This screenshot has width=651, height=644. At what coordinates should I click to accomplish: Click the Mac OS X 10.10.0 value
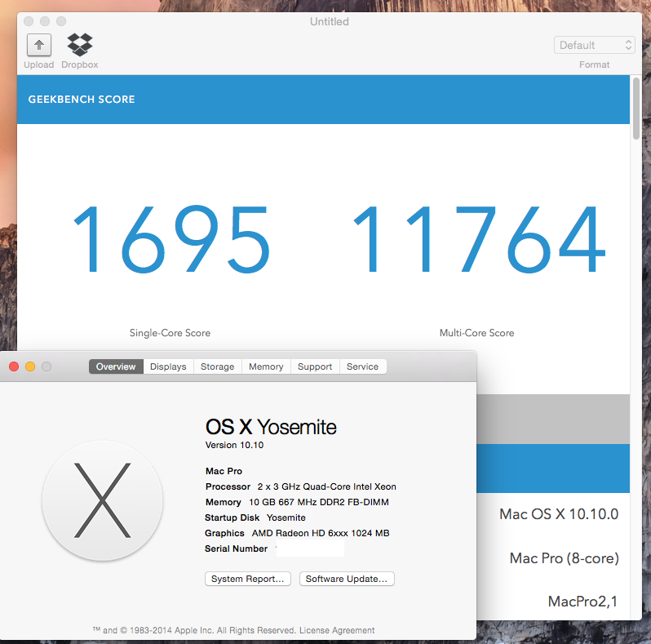559,514
